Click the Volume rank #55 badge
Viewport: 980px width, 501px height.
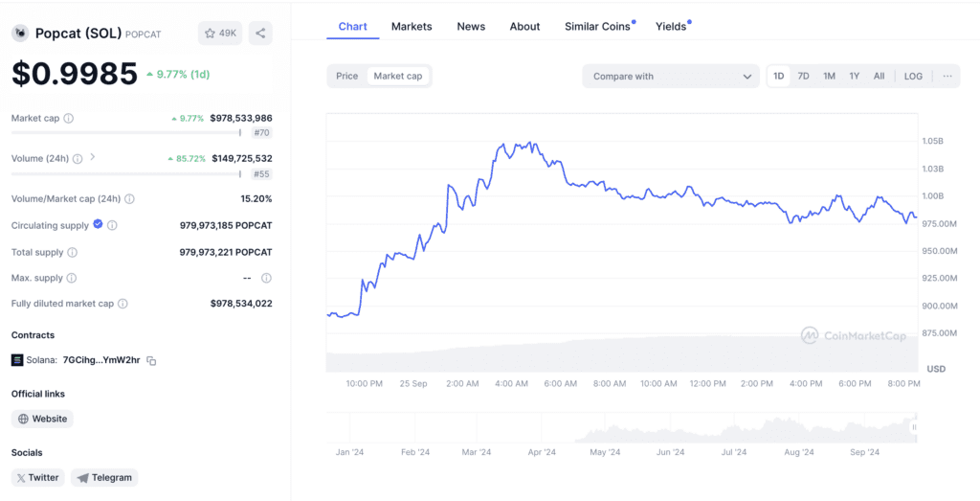point(262,174)
